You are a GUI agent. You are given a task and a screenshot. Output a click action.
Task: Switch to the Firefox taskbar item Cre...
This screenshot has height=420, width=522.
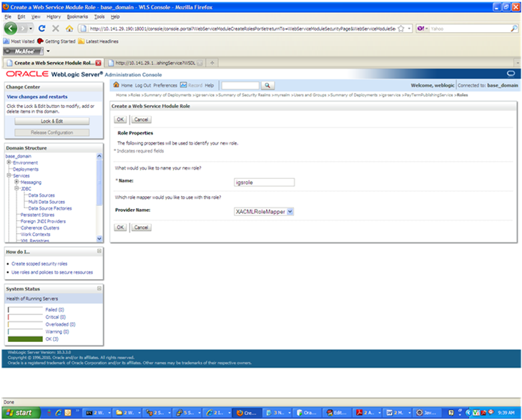[x=247, y=413]
